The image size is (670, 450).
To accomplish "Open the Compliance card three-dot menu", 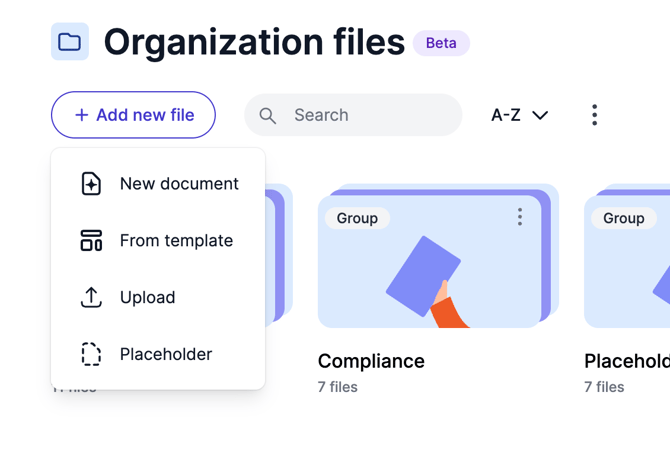I will [520, 217].
